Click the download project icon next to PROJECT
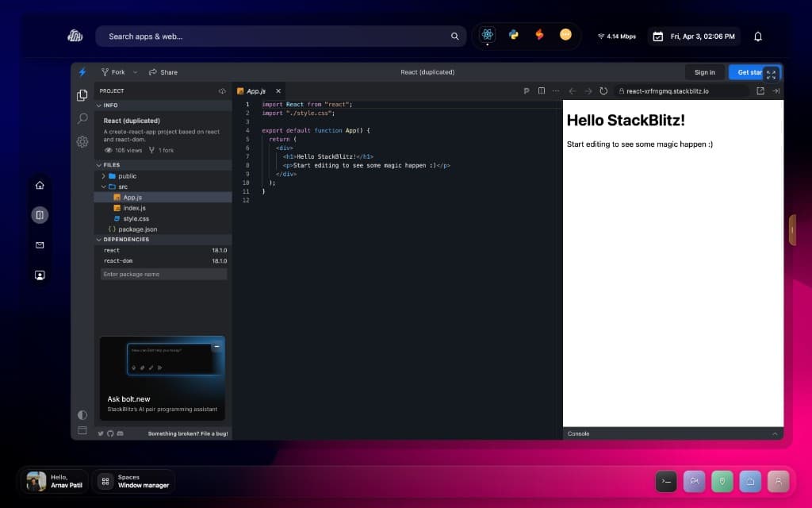 [222, 90]
